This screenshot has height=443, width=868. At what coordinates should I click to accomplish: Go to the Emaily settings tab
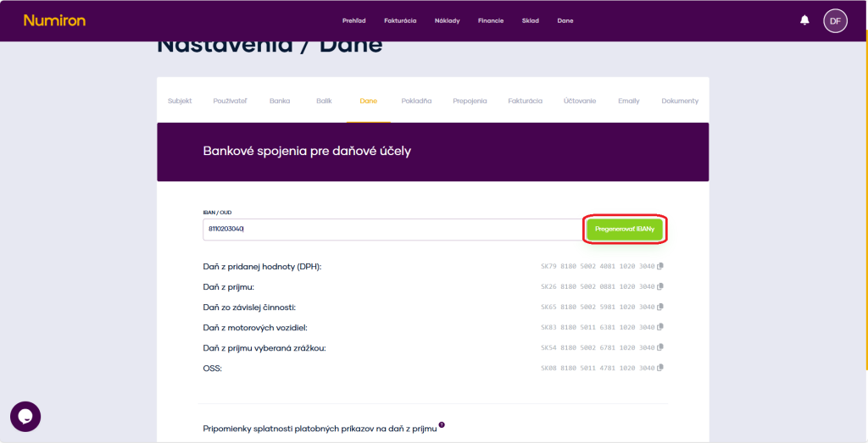coord(628,101)
